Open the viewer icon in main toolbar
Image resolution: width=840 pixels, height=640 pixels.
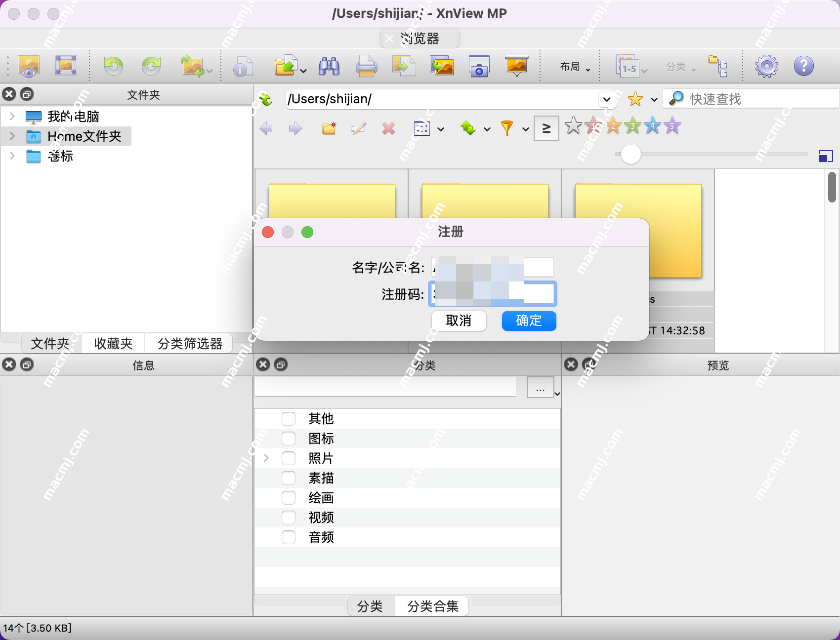(29, 66)
